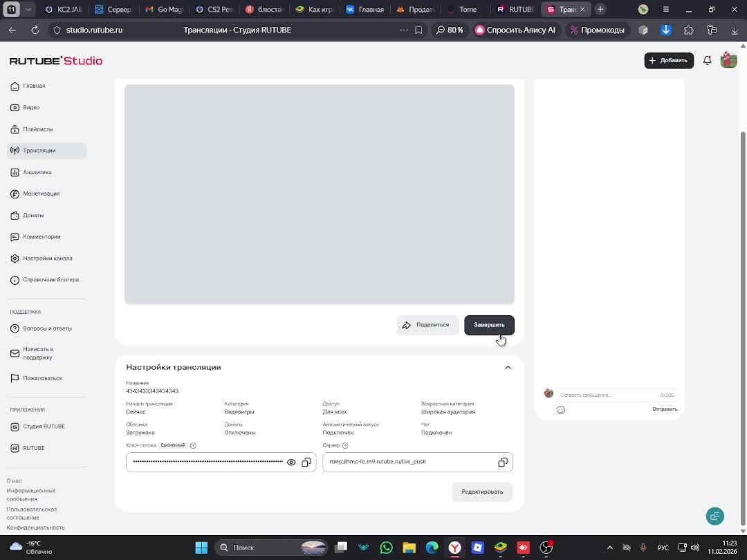This screenshot has width=747, height=560.
Task: Click Отправить in the chat
Action: 665,409
